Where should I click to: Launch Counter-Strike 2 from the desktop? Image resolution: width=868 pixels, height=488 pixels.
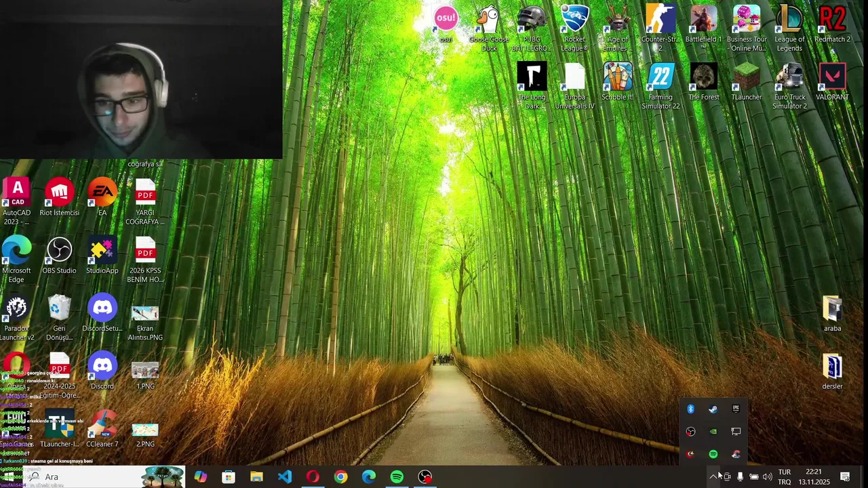660,29
